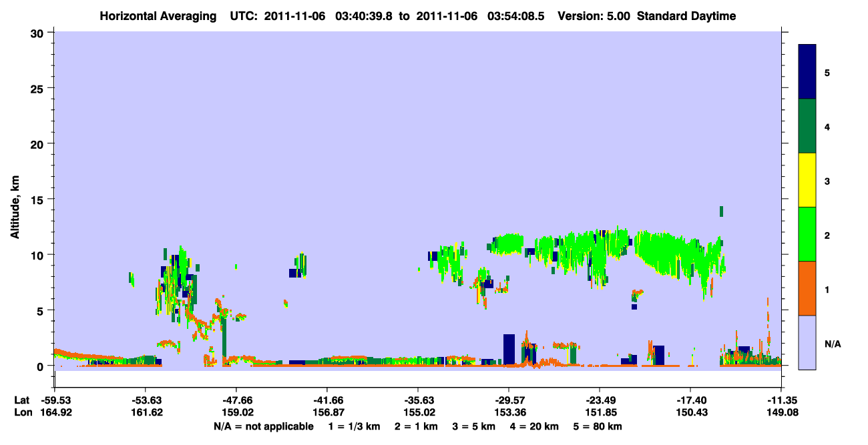Click the '4 = 20 km' legend note
The width and height of the screenshot is (868, 445).
[534, 426]
